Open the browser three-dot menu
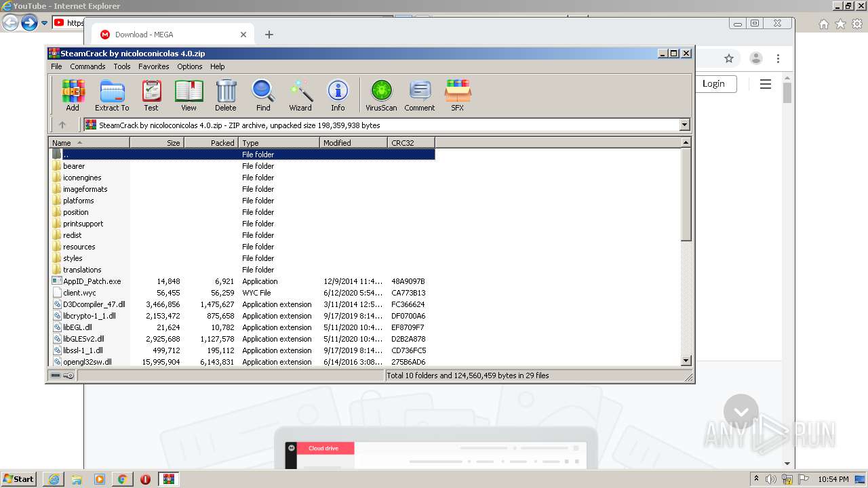 (778, 58)
